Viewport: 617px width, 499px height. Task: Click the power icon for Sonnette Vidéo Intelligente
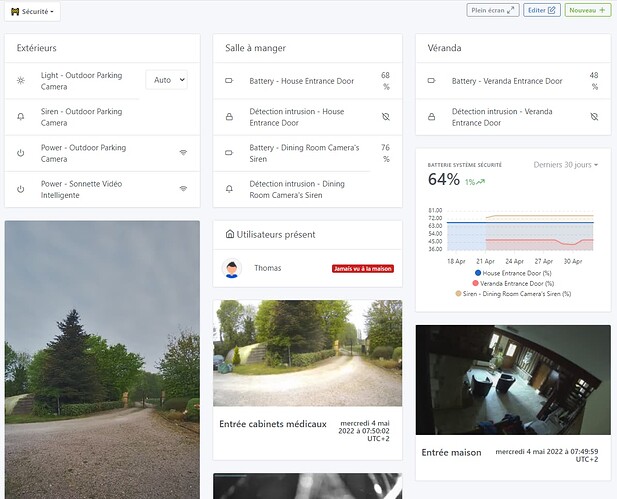click(21, 189)
